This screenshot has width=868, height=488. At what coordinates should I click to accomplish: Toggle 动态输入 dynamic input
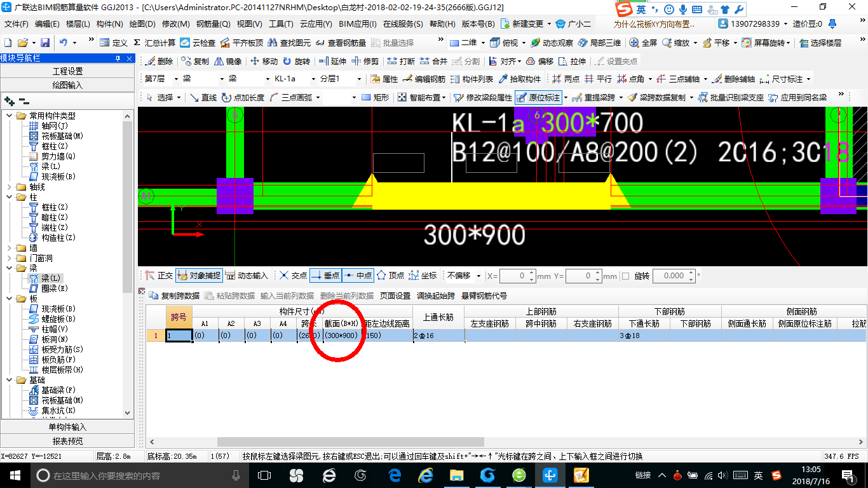(247, 276)
